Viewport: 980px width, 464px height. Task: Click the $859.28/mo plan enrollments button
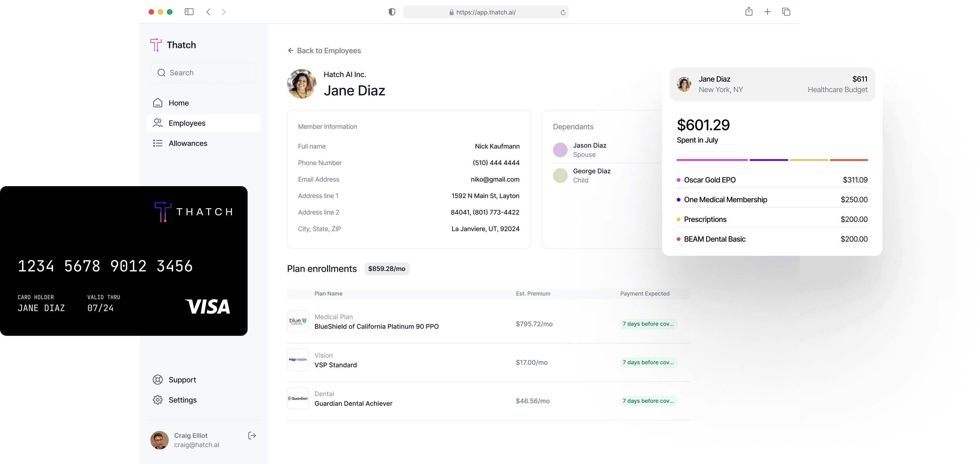[x=386, y=268]
